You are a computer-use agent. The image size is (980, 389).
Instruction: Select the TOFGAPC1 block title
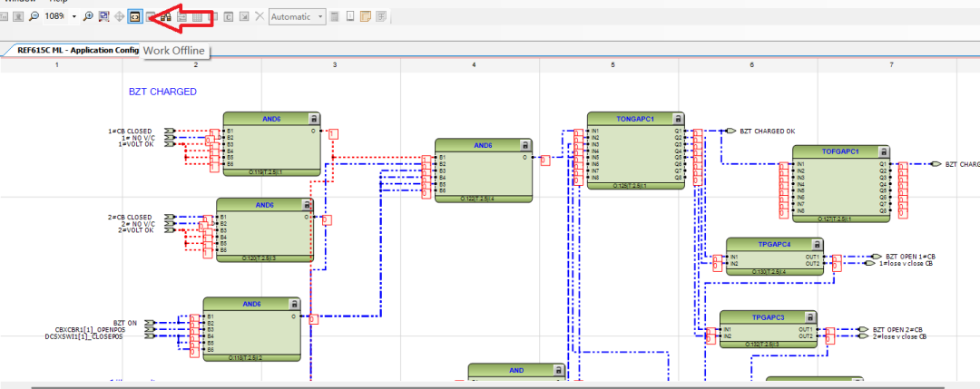pyautogui.click(x=840, y=151)
